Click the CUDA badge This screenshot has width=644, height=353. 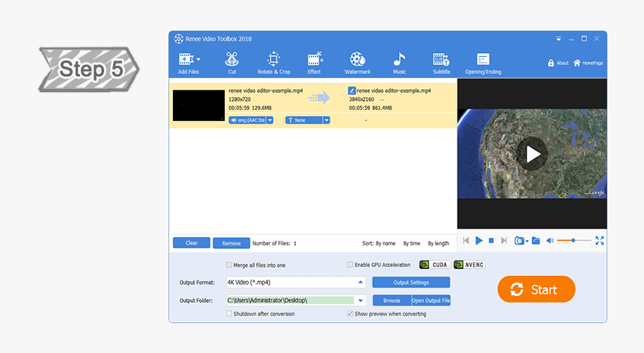coord(435,265)
